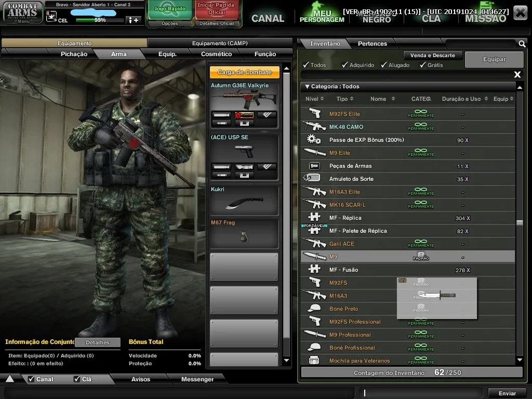This screenshot has height=399, width=532.
Task: Select the M9 Elite knife icon
Action: [x=314, y=152]
